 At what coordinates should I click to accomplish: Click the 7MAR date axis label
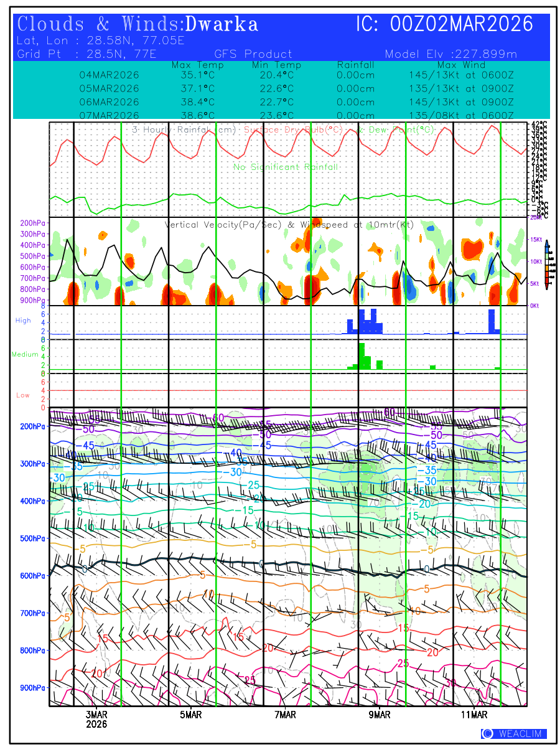tap(285, 715)
